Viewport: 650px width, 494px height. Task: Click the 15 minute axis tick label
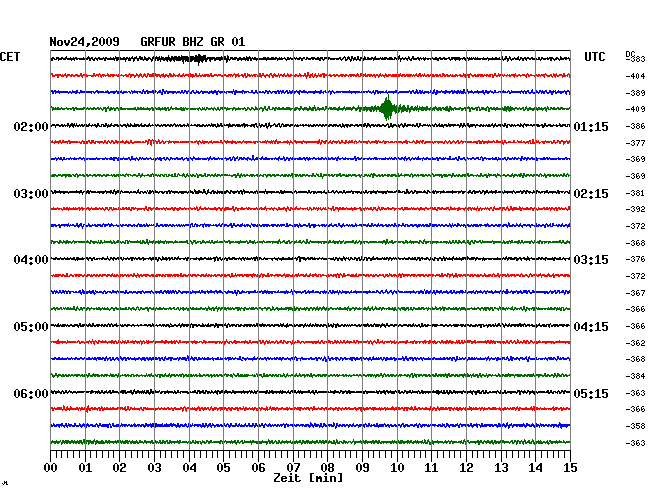point(570,467)
